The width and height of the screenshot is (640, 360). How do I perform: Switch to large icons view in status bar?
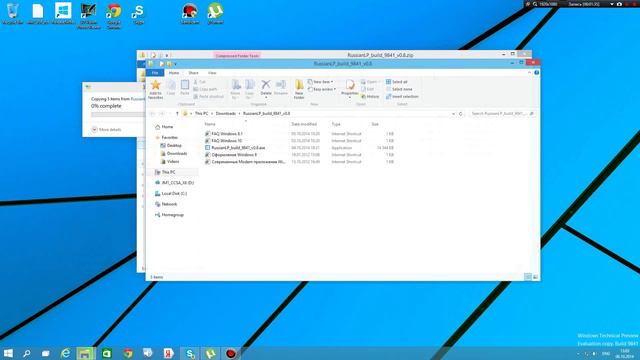536,277
